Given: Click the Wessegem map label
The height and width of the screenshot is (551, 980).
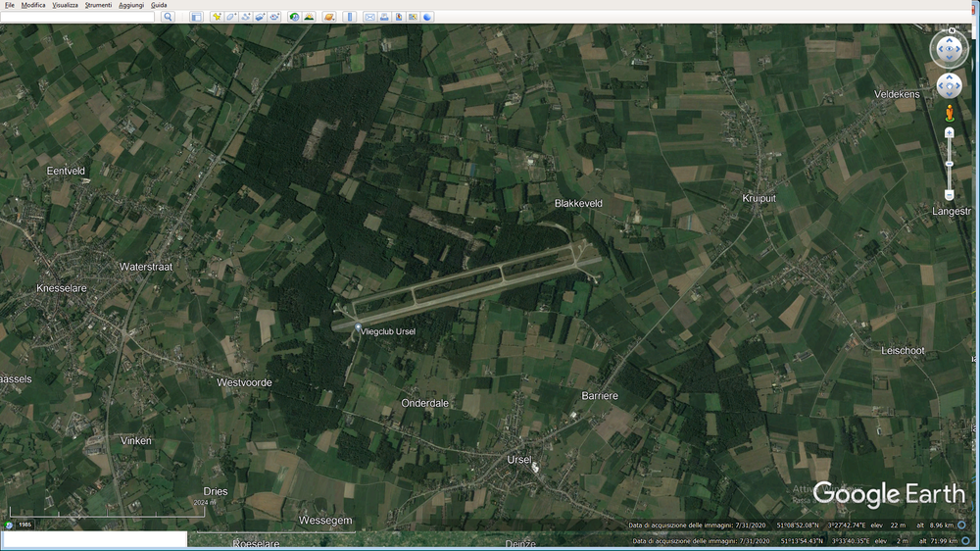Looking at the screenshot, I should 325,521.
